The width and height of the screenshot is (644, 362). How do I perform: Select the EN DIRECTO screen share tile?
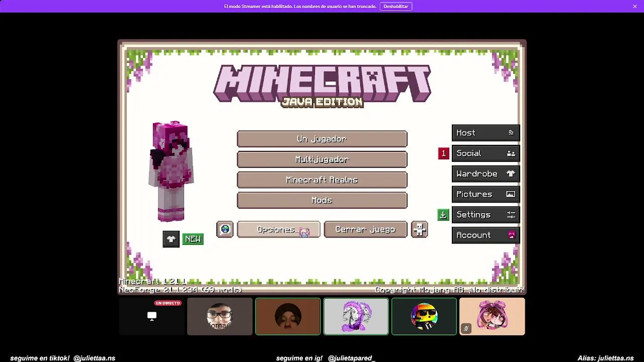coord(152,316)
